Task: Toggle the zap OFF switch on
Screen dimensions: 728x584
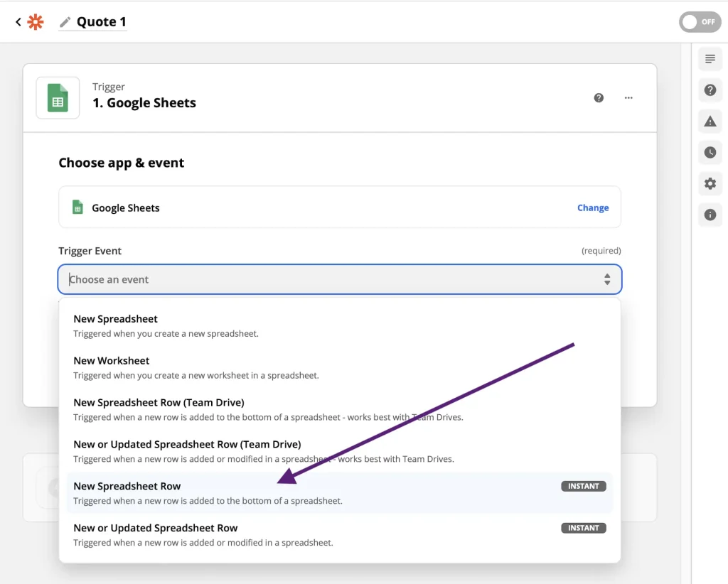Action: [x=700, y=22]
